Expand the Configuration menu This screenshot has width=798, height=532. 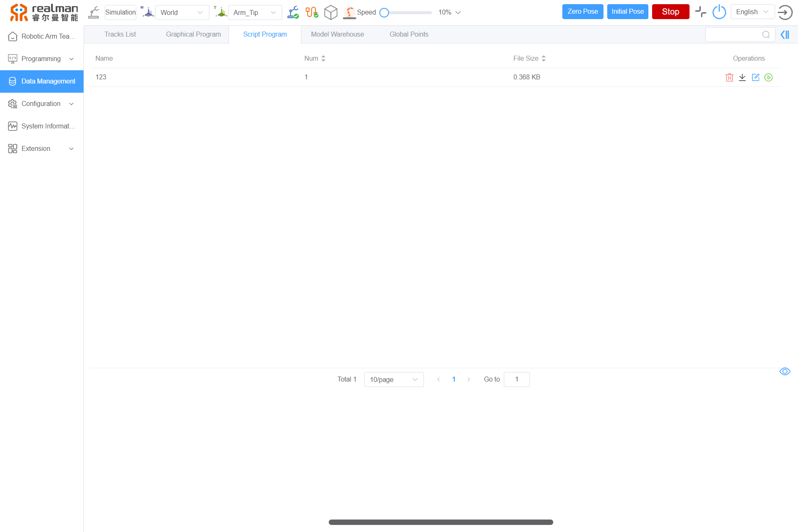click(x=41, y=104)
